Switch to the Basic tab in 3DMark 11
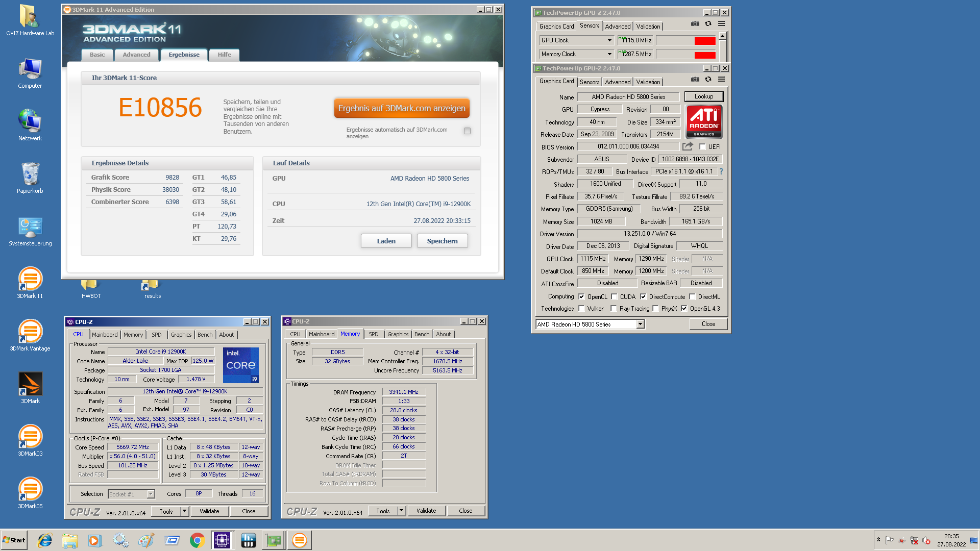Viewport: 980px width, 551px height. 97,55
